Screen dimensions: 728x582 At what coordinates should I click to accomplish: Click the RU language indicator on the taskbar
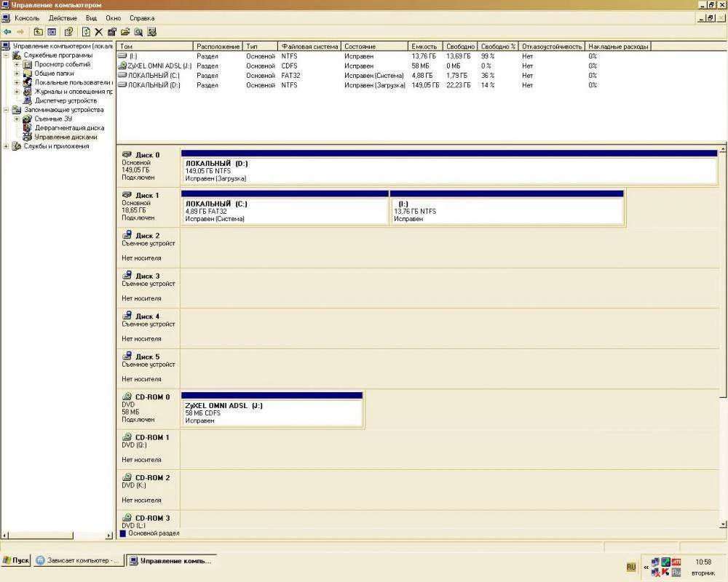pyautogui.click(x=631, y=567)
